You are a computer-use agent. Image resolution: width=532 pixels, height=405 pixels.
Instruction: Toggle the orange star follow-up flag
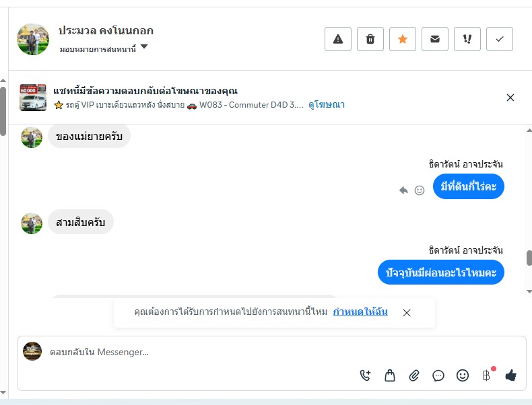(403, 39)
